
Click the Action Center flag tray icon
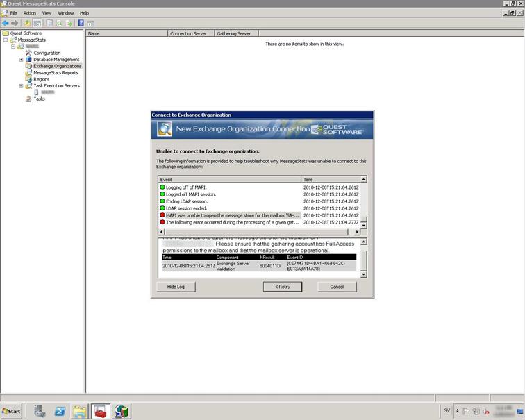point(466,411)
